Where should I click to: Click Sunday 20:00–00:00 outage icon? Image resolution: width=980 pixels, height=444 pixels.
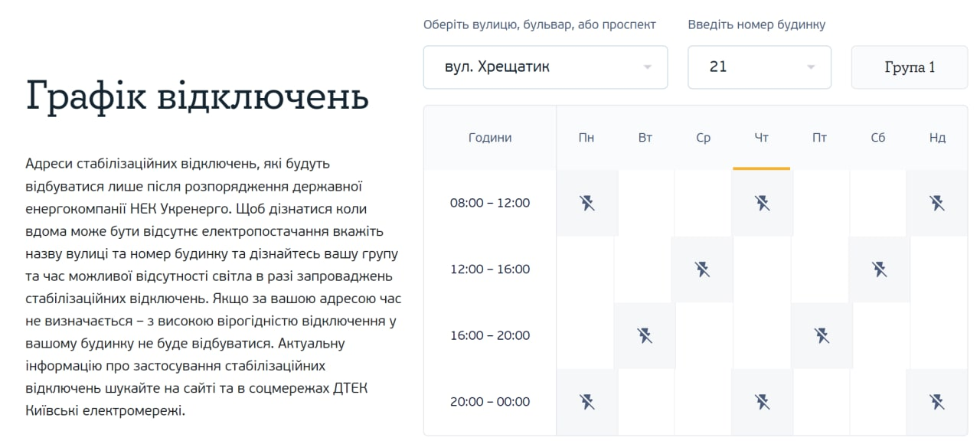(936, 401)
